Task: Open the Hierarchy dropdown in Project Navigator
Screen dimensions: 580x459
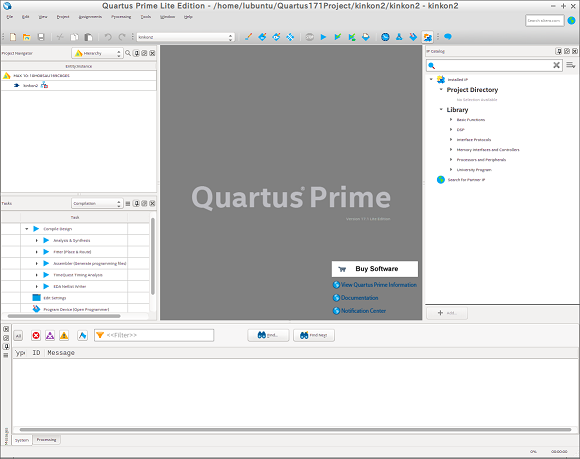Action: pyautogui.click(x=97, y=53)
